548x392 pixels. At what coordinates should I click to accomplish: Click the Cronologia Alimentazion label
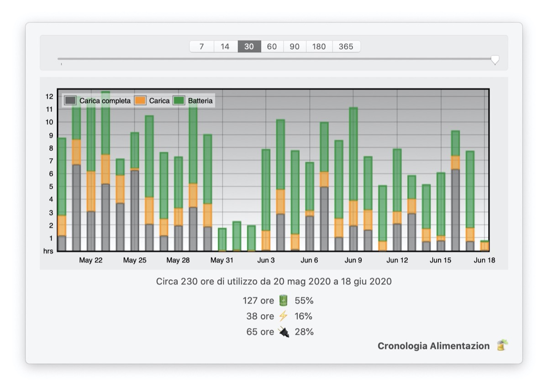pos(433,346)
